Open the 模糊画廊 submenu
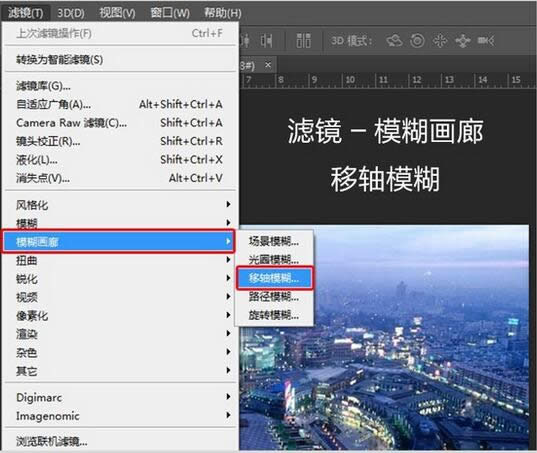The width and height of the screenshot is (537, 453). (x=118, y=242)
